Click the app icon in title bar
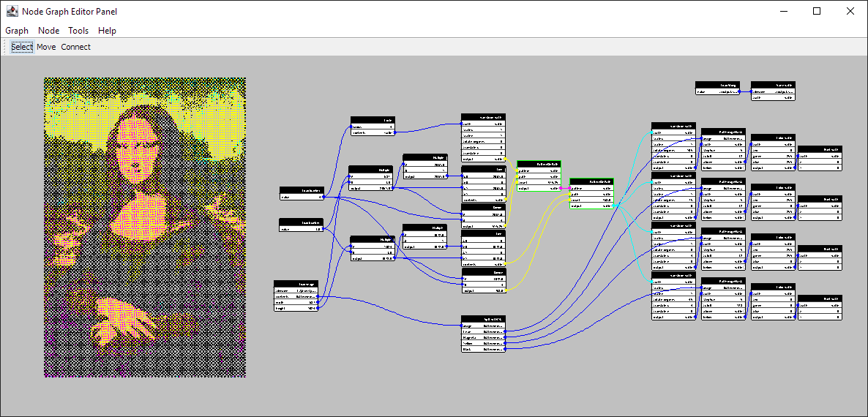The width and height of the screenshot is (868, 417). (12, 11)
